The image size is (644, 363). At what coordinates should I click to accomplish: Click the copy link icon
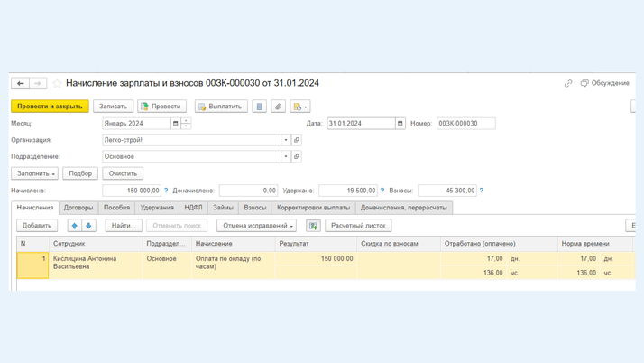568,83
